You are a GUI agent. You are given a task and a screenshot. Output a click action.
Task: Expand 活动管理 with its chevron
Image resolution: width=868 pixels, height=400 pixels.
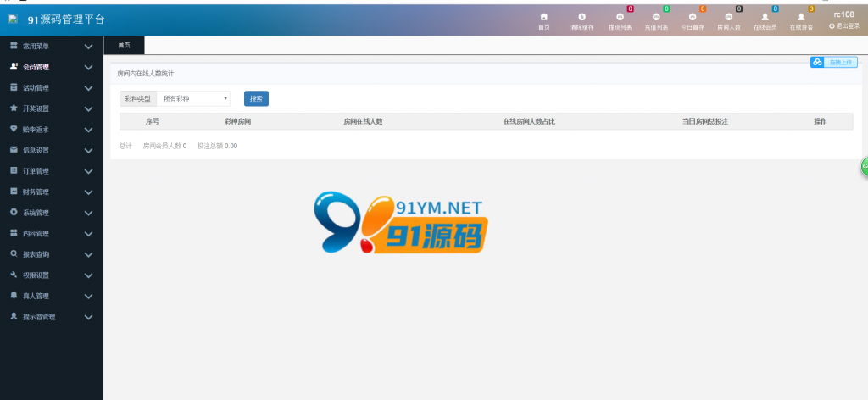(x=88, y=88)
